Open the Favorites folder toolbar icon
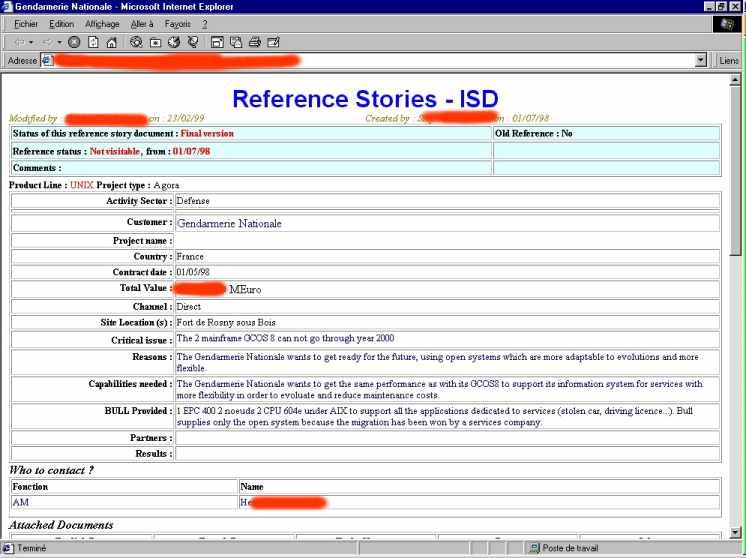The image size is (746, 558). [x=155, y=42]
